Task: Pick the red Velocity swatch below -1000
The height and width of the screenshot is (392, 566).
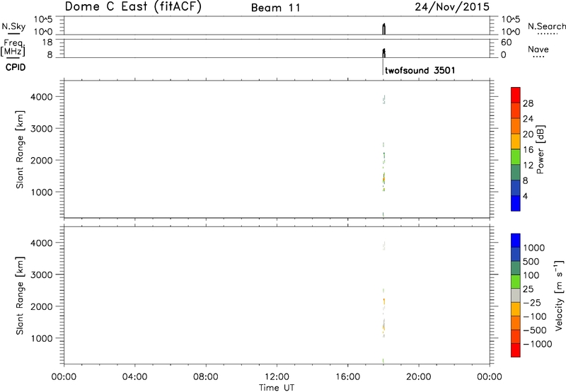Action: (516, 350)
